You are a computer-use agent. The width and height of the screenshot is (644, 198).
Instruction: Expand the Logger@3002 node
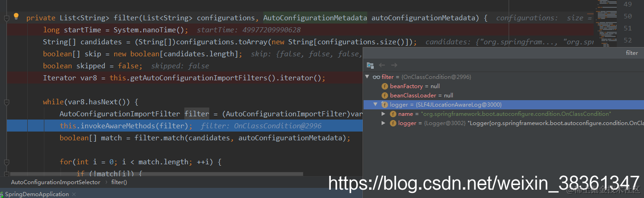pos(383,123)
